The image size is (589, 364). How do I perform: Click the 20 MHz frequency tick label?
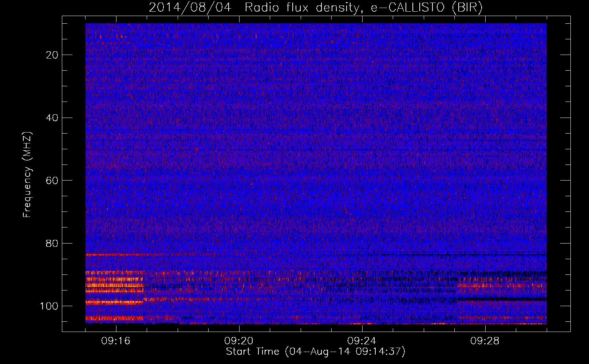[52, 55]
